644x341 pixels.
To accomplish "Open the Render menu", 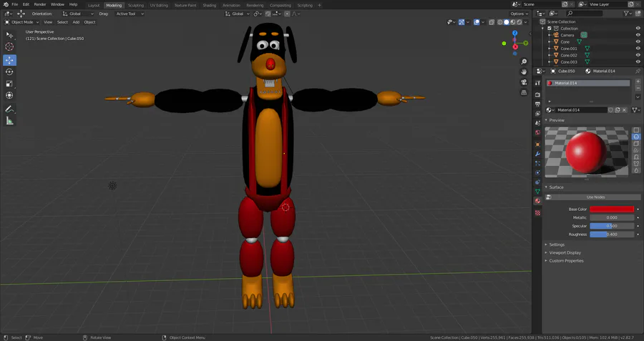I will coord(40,4).
